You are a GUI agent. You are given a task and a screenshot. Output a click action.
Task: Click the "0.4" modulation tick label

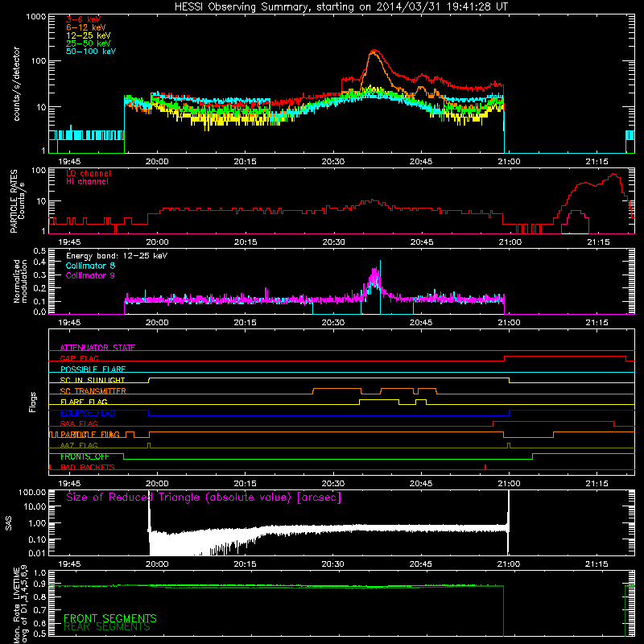point(39,262)
